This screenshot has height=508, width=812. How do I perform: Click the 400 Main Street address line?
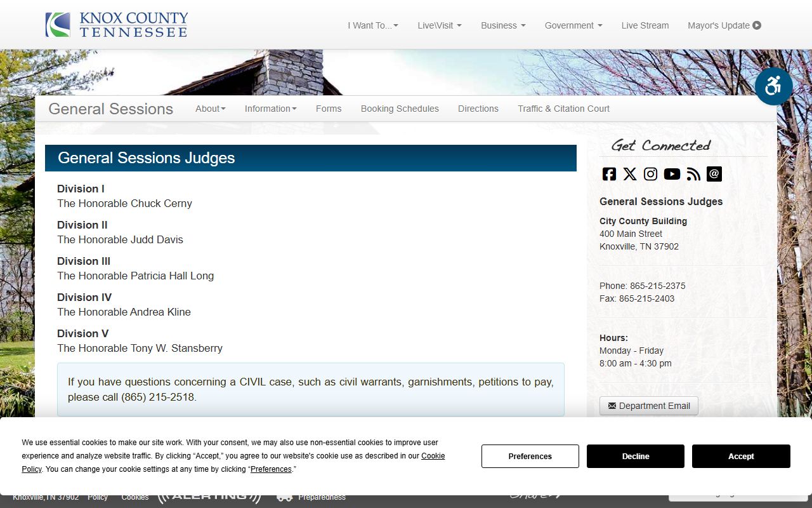631,234
